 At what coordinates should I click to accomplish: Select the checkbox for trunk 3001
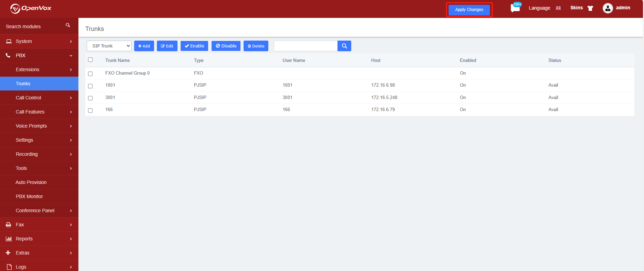click(x=90, y=98)
